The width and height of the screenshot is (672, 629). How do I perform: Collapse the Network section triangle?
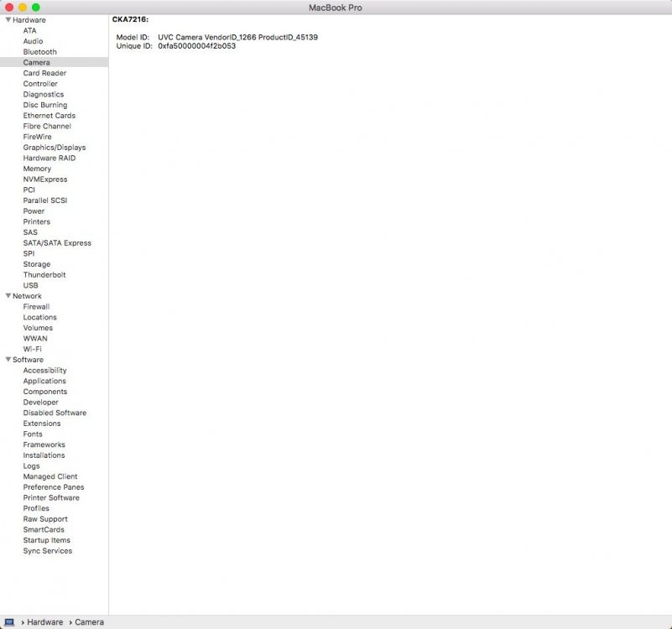(8, 296)
